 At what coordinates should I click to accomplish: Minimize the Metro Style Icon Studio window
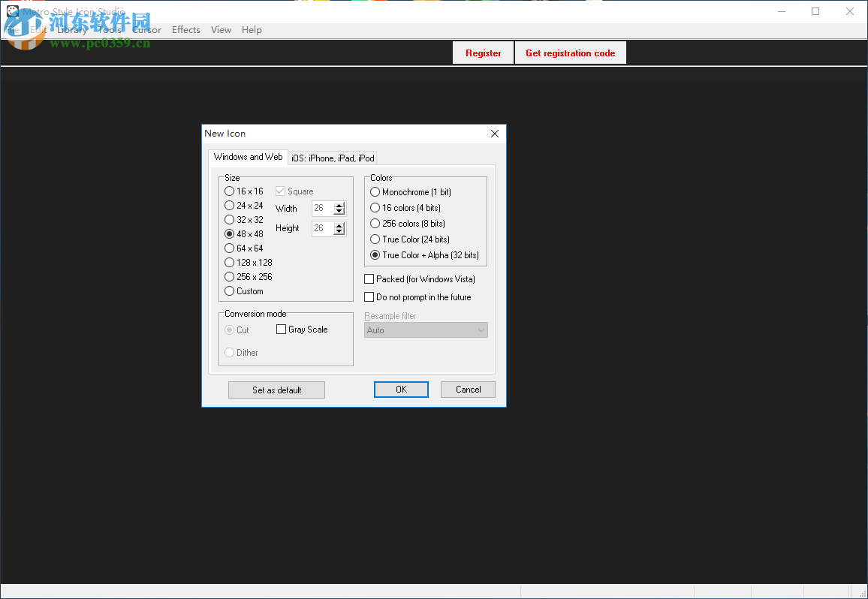[x=782, y=11]
